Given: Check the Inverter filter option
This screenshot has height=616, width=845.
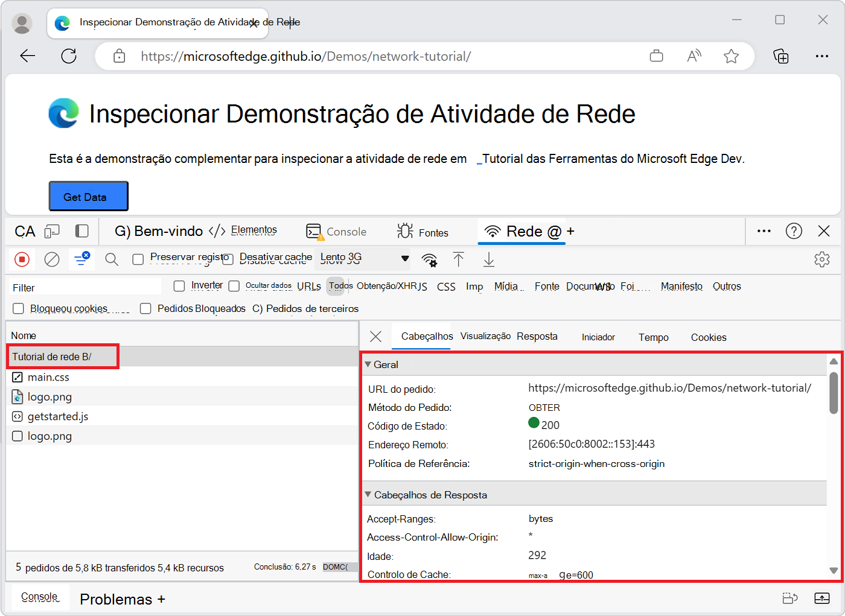Looking at the screenshot, I should (x=179, y=285).
